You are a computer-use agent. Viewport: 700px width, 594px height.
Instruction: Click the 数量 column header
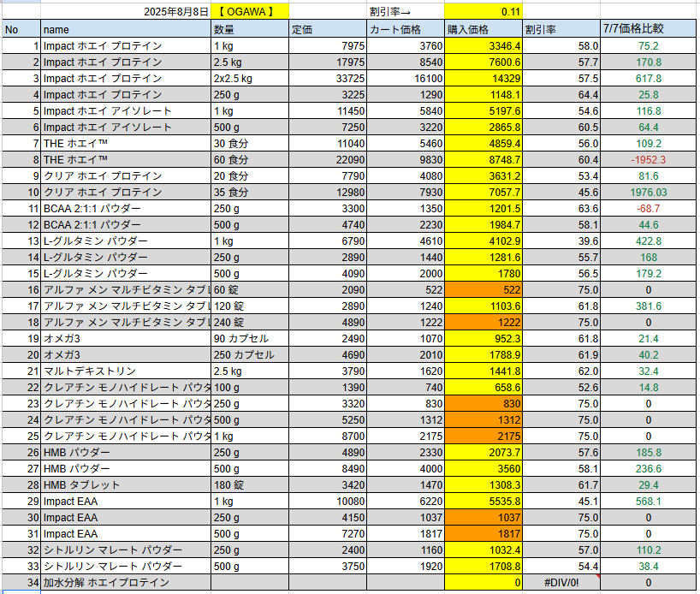click(250, 29)
